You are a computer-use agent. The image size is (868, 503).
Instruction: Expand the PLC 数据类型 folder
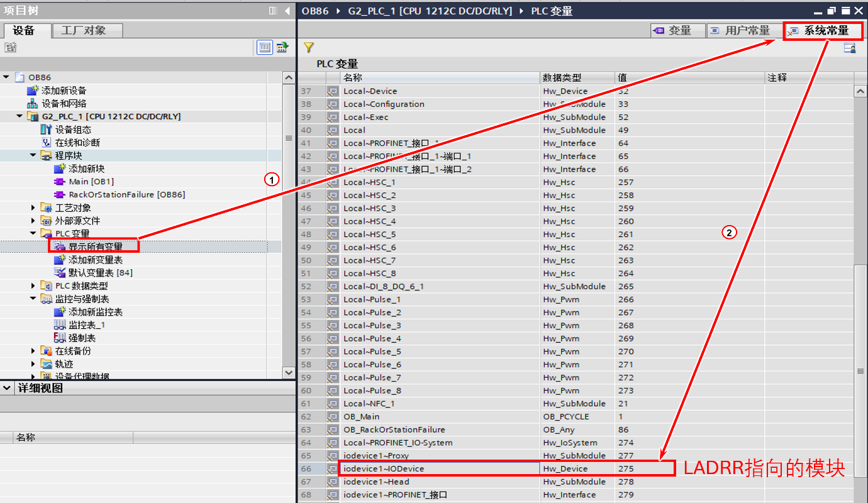[33, 286]
